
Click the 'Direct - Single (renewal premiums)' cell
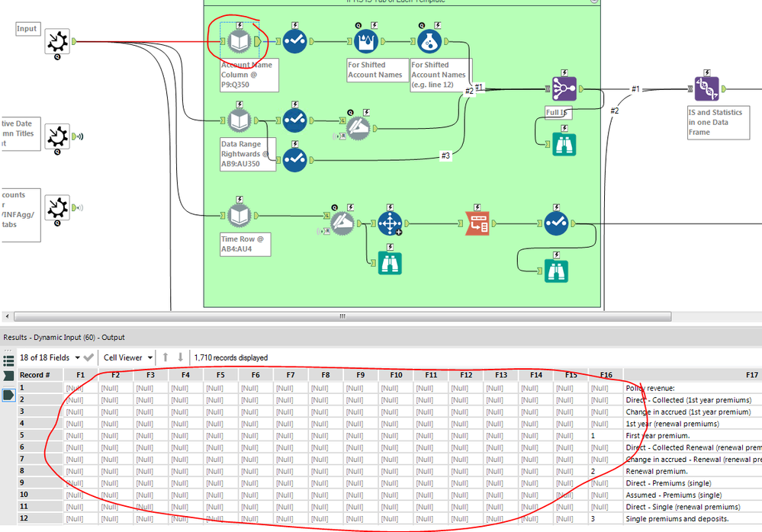coord(693,507)
